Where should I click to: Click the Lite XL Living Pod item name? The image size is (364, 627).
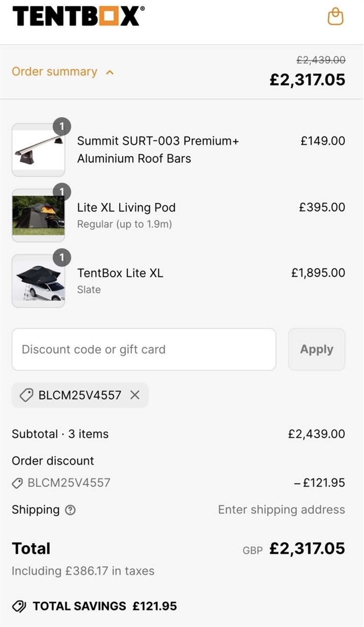[126, 207]
